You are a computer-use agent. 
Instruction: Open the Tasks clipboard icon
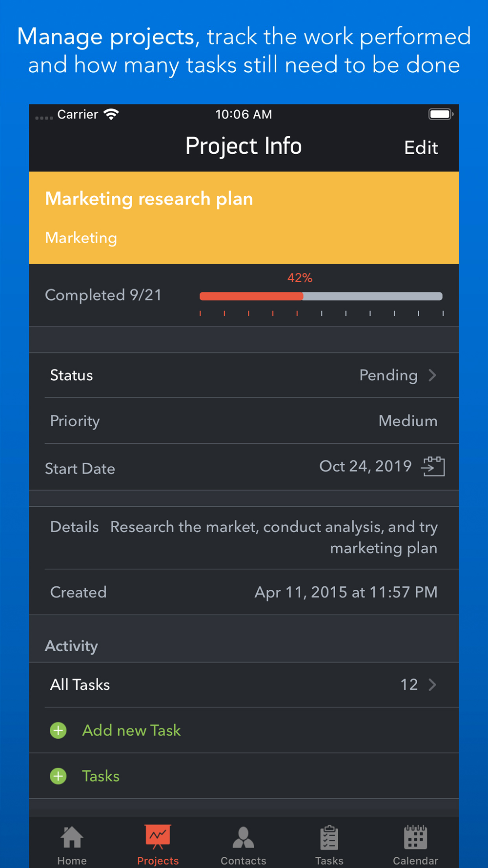[x=329, y=838]
